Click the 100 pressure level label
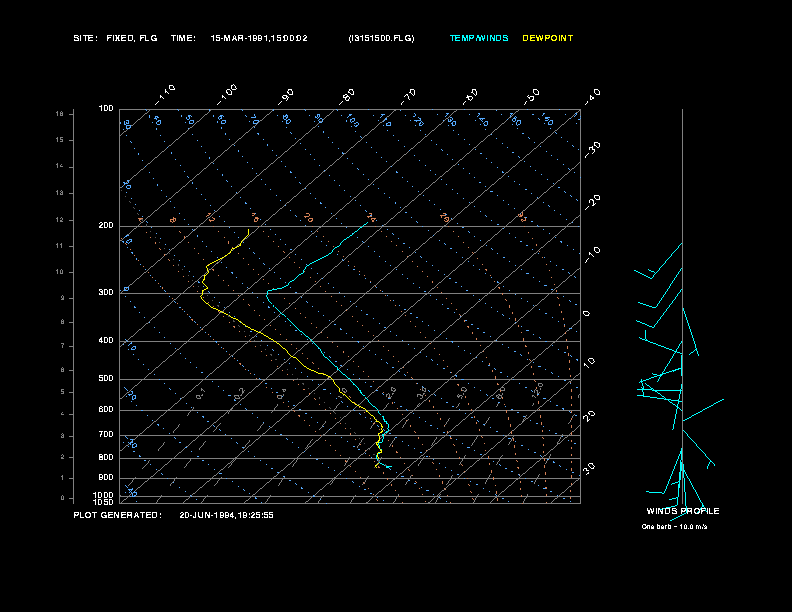Screen dimensions: 792x612 pos(106,109)
